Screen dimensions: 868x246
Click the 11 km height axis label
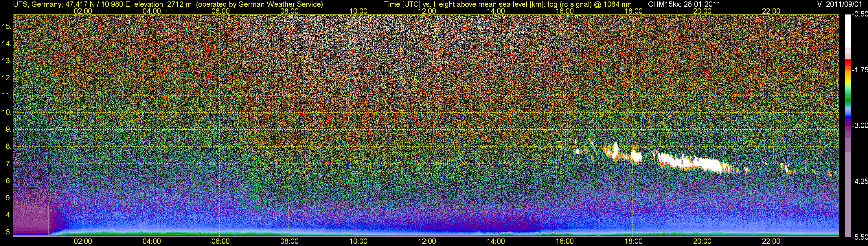pyautogui.click(x=7, y=95)
